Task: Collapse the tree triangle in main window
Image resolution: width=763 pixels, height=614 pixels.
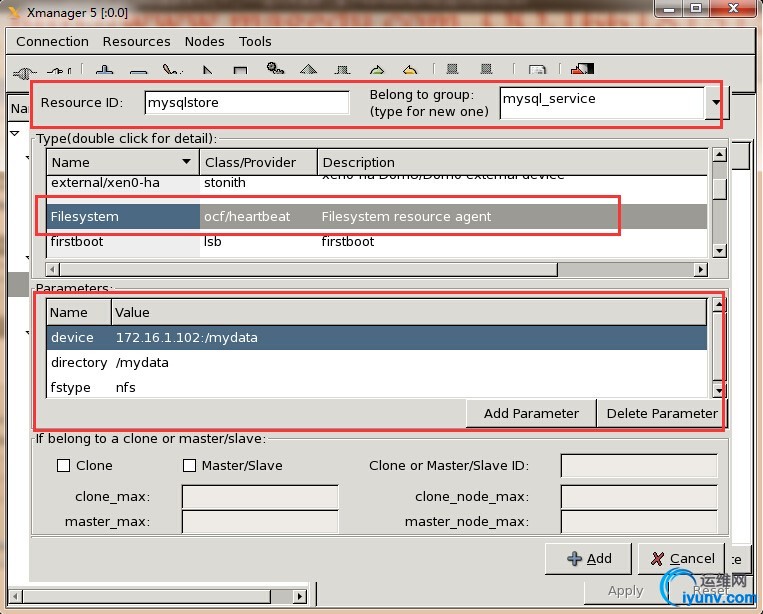Action: [x=15, y=133]
